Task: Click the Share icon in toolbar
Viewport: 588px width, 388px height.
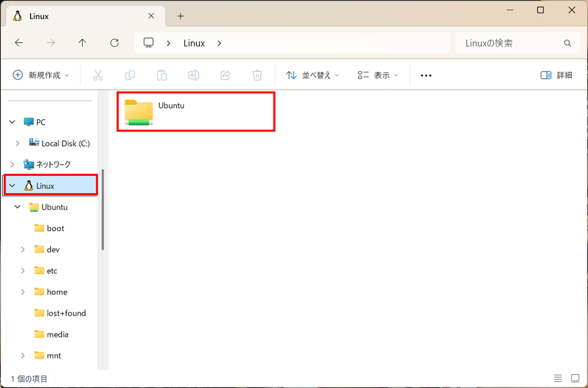Action: [225, 75]
